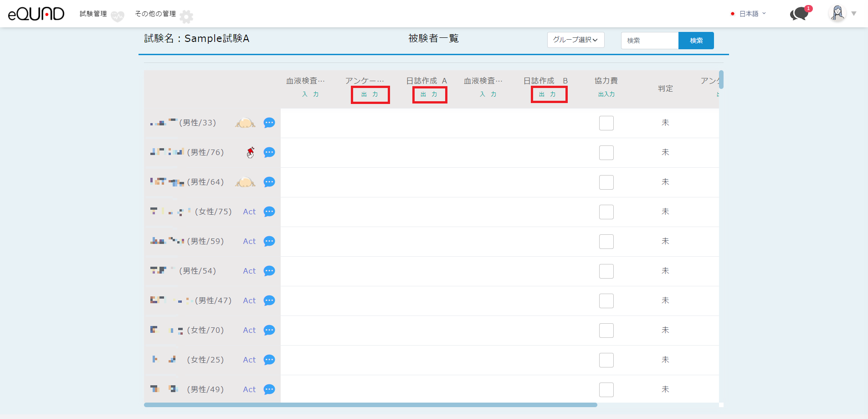Click the red tap icon on male/76 row
The width and height of the screenshot is (868, 419).
251,152
